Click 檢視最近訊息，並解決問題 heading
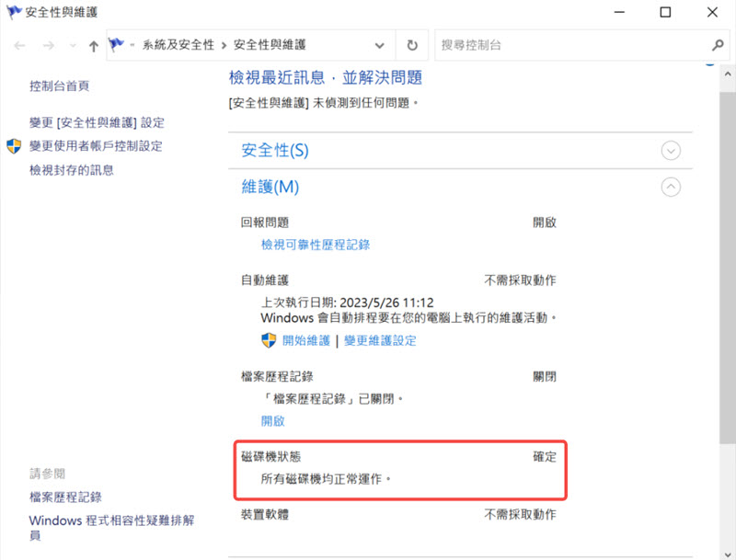Viewport: 736px width, 560px height. (x=326, y=77)
